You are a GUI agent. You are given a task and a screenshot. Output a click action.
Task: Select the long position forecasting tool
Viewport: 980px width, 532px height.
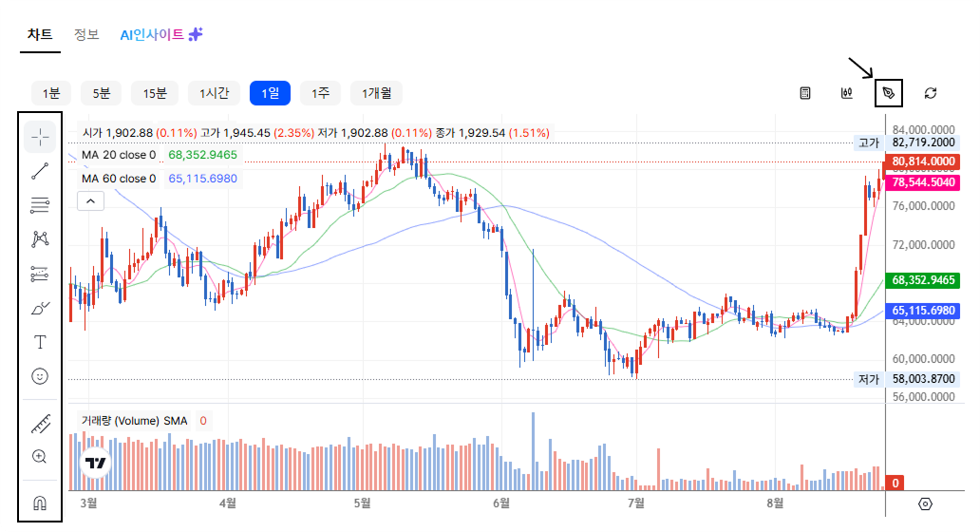(40, 274)
